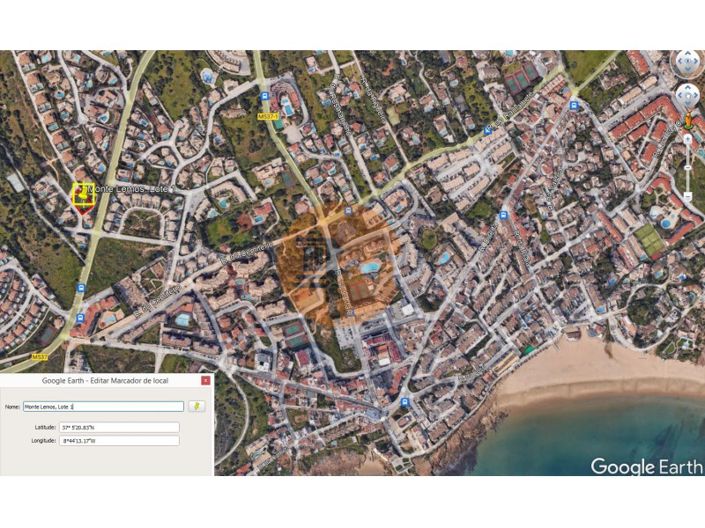Click the down arrow on the Move joystick
This screenshot has width=705, height=528.
click(687, 106)
